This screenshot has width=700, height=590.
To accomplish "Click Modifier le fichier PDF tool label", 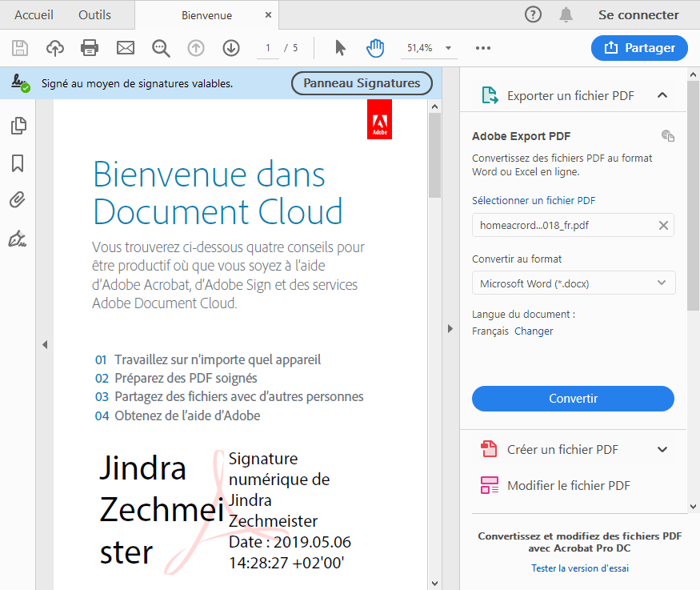I will click(568, 485).
